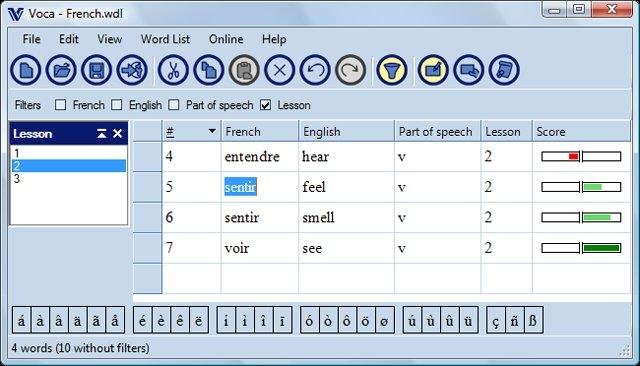Copy with the duplicate pages icon
The width and height of the screenshot is (640, 366).
pyautogui.click(x=209, y=70)
